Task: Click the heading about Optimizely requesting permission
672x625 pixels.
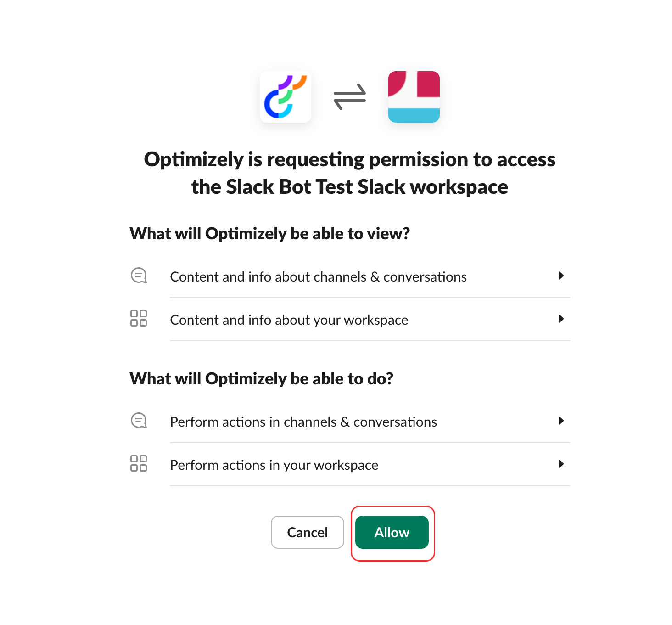Action: pos(349,173)
